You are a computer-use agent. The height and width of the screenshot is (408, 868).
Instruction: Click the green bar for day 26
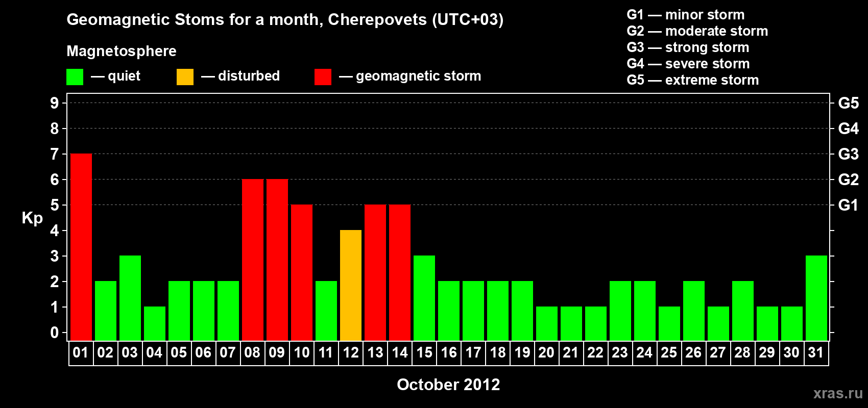[x=694, y=311]
